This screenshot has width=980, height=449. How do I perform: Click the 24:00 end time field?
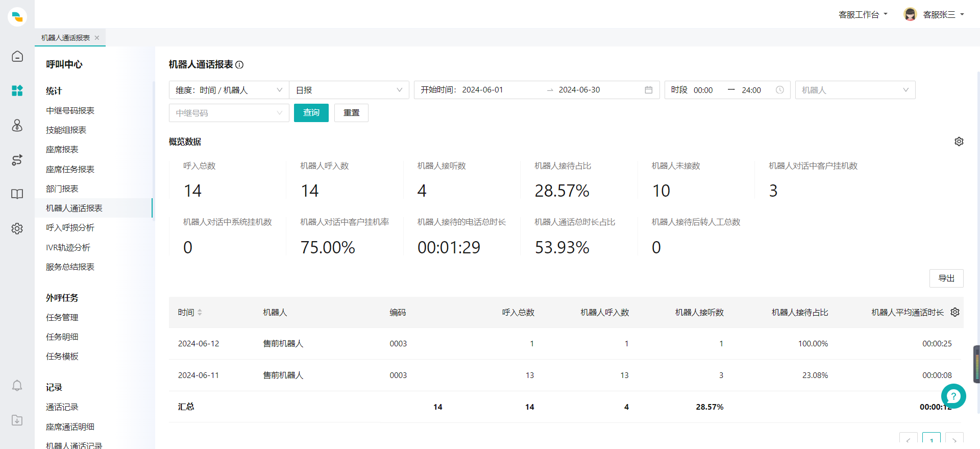tap(751, 90)
